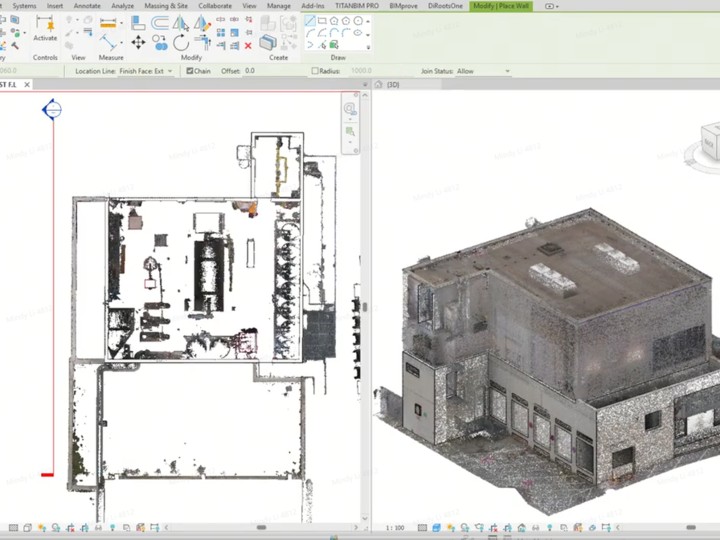This screenshot has height=540, width=720.
Task: Select the Array tool
Action: pos(221,33)
